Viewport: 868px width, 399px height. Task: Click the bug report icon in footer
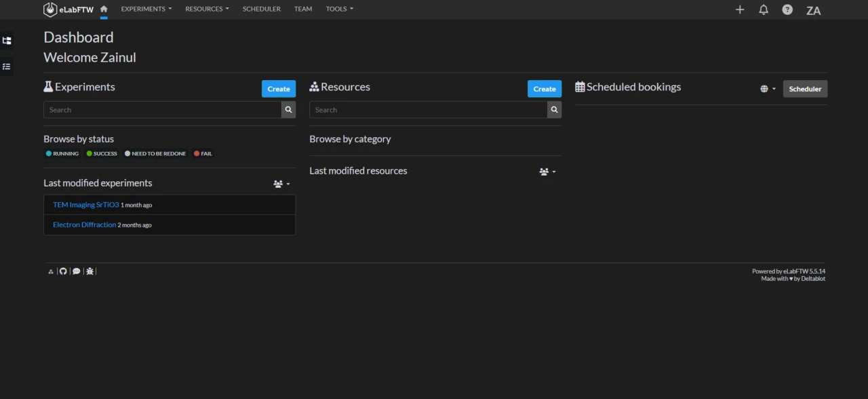90,271
